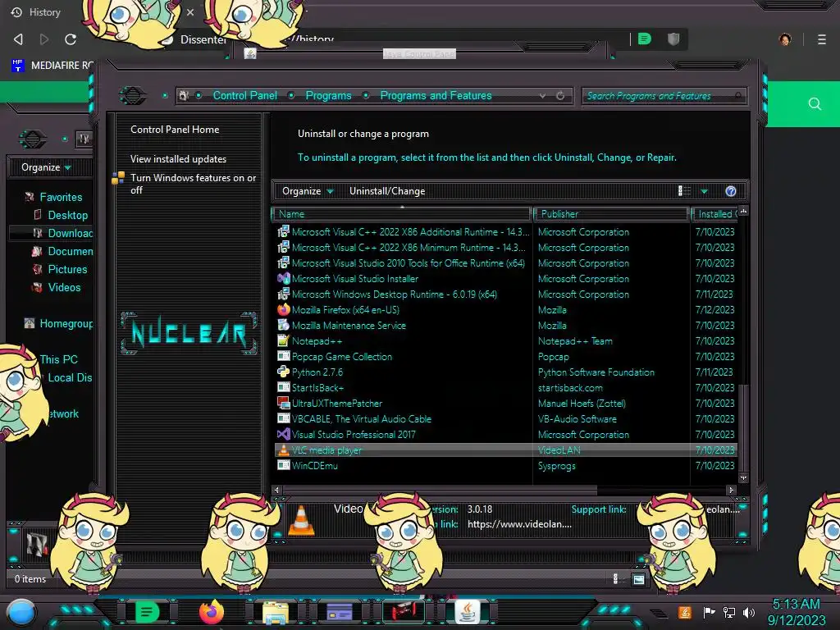Open address bar history dropdown chevron

point(543,96)
